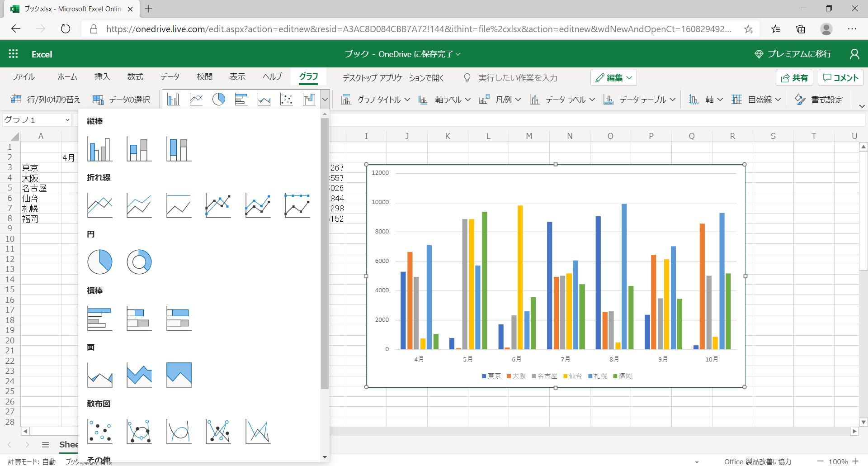Viewport: 868px width, 466px height.
Task: Expand the グラフ タイトル dropdown
Action: point(376,100)
